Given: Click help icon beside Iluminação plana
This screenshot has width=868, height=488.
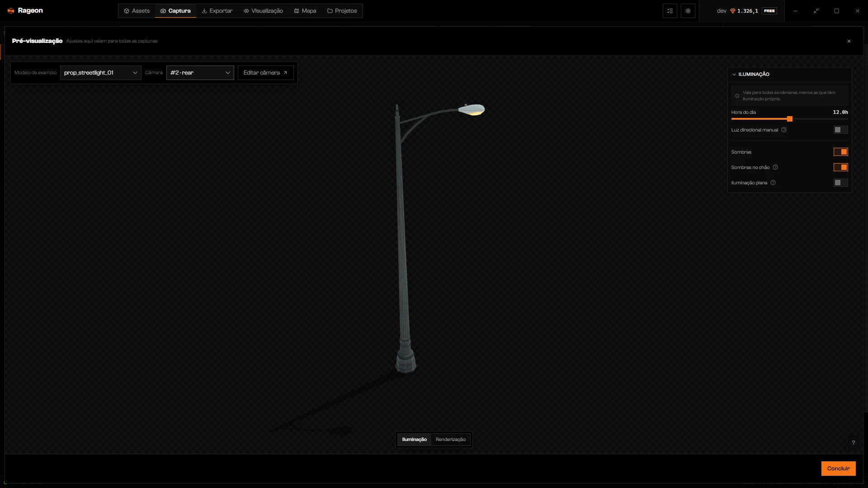Looking at the screenshot, I should [x=773, y=183].
